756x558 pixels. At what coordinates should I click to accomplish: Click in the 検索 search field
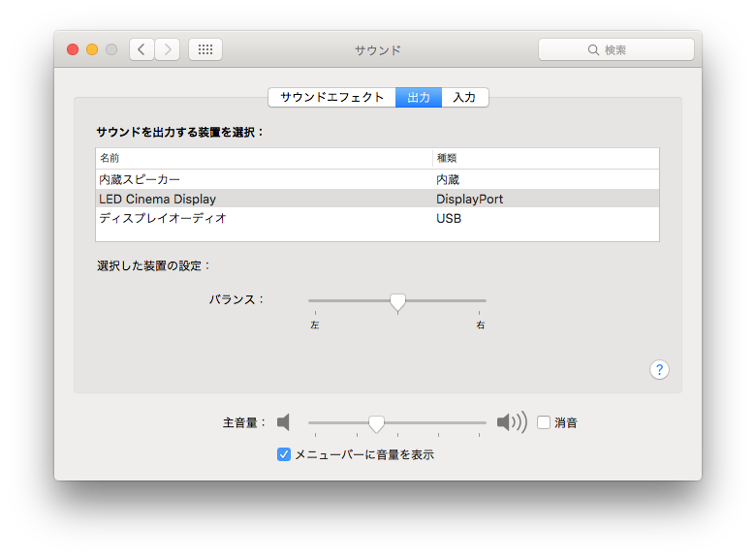point(616,50)
